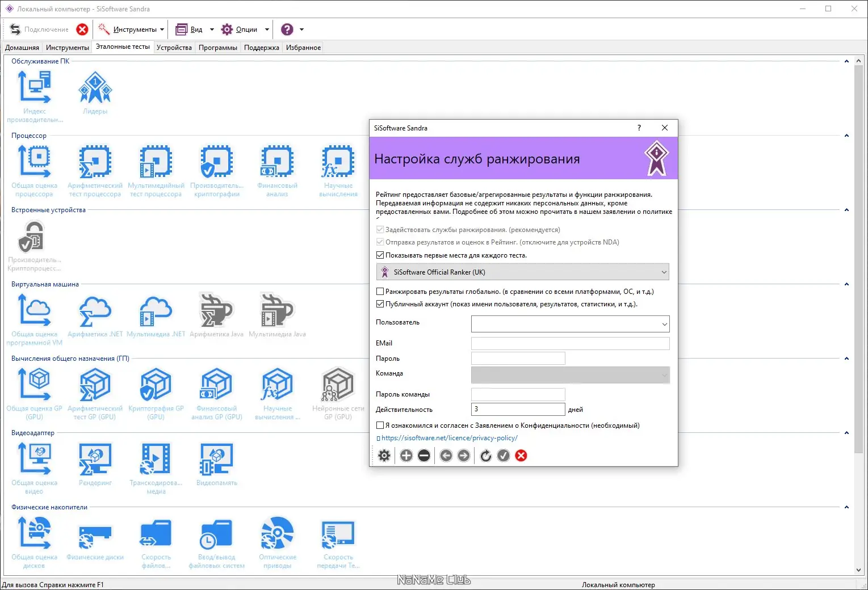Image resolution: width=868 pixels, height=590 pixels.
Task: Switch to the Домашняя tab
Action: coord(22,48)
